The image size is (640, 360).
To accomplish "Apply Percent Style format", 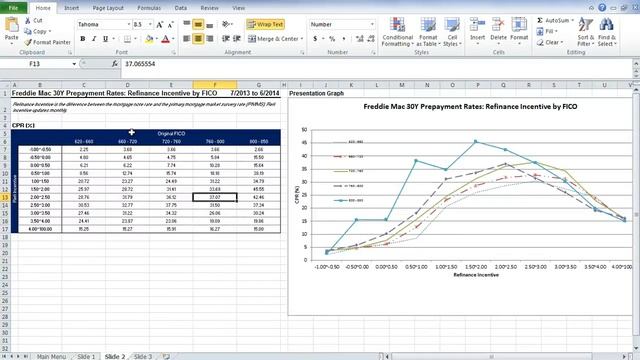I will coord(332,39).
